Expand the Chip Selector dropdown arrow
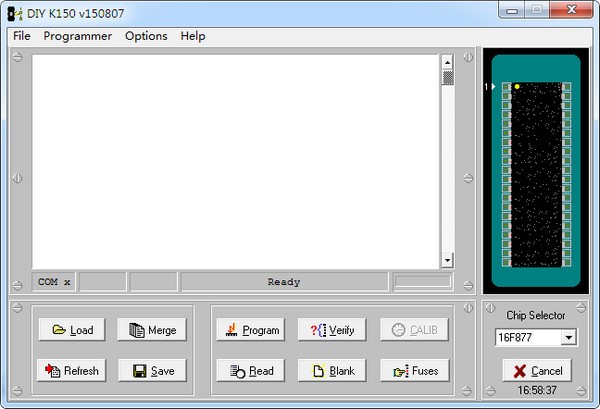This screenshot has width=600, height=409. tap(568, 338)
